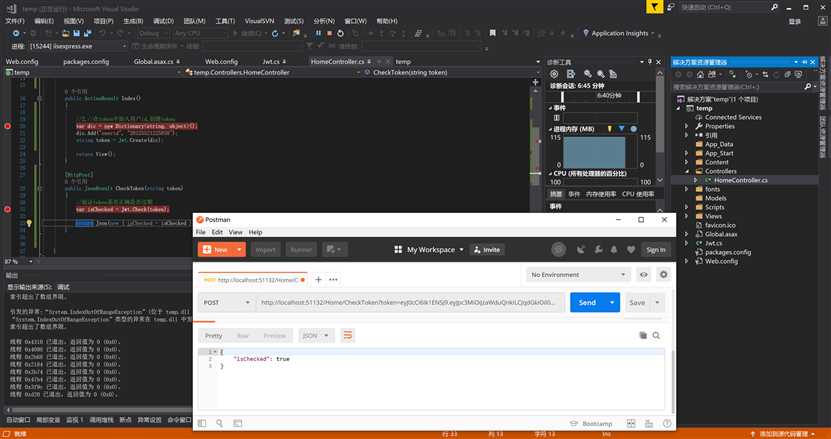The image size is (831, 439).
Task: Switch to the Jwt.cs editor tab
Action: (270, 62)
